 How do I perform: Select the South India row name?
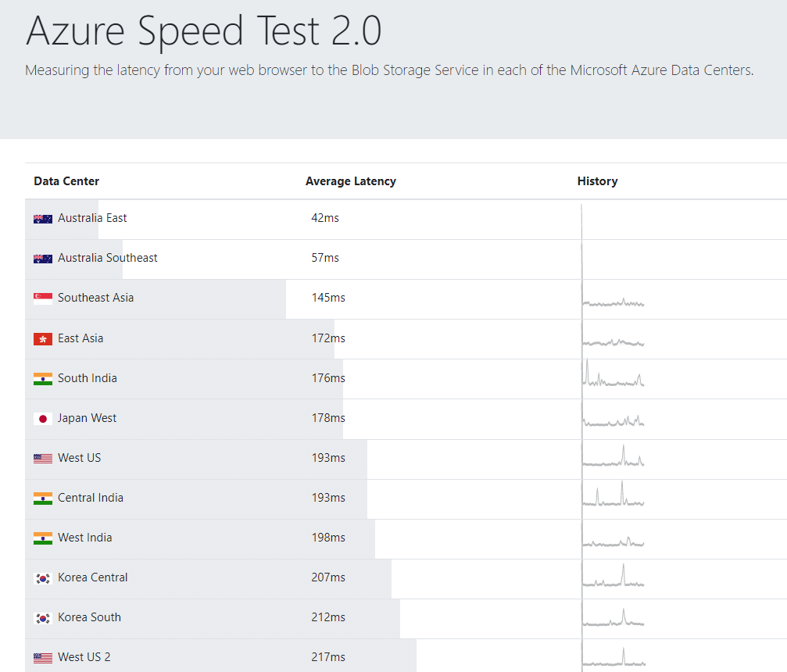click(x=88, y=378)
